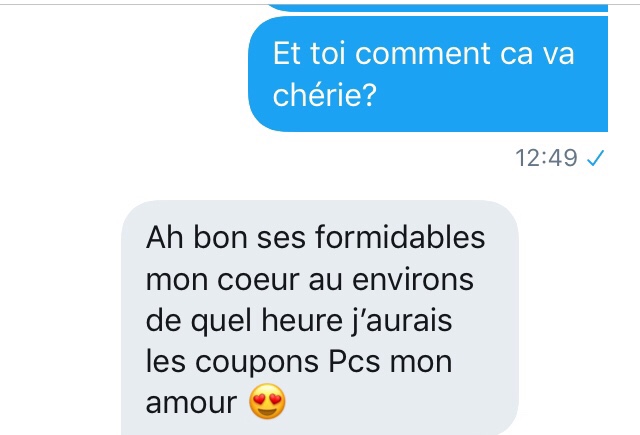Select the gray 'Ah bon ses formidables' bubble
The height and width of the screenshot is (435, 640).
(320, 317)
